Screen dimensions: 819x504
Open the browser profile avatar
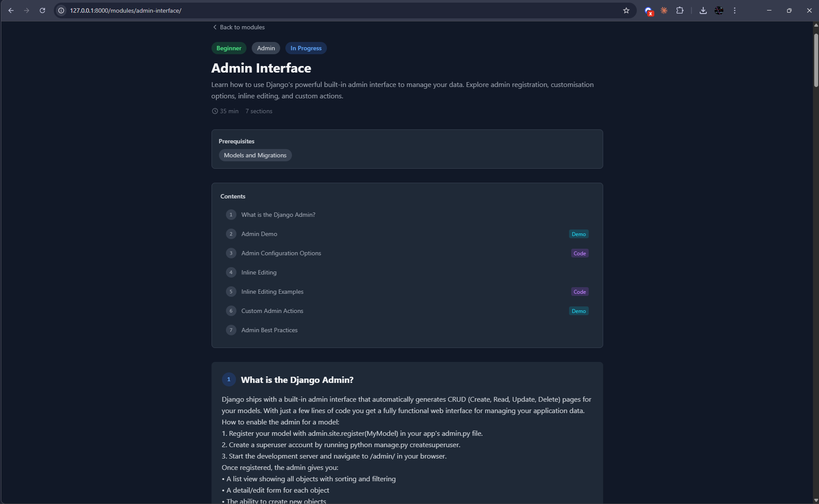coord(719,10)
